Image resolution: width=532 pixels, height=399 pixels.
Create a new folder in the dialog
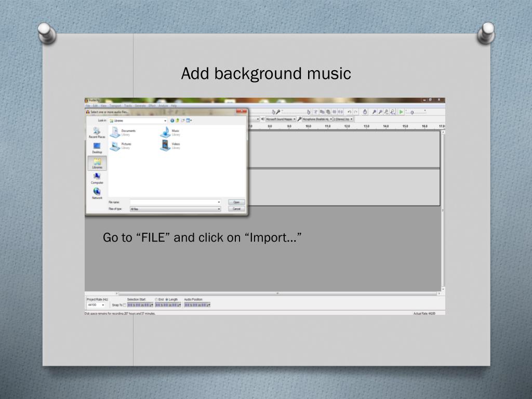tap(182, 121)
